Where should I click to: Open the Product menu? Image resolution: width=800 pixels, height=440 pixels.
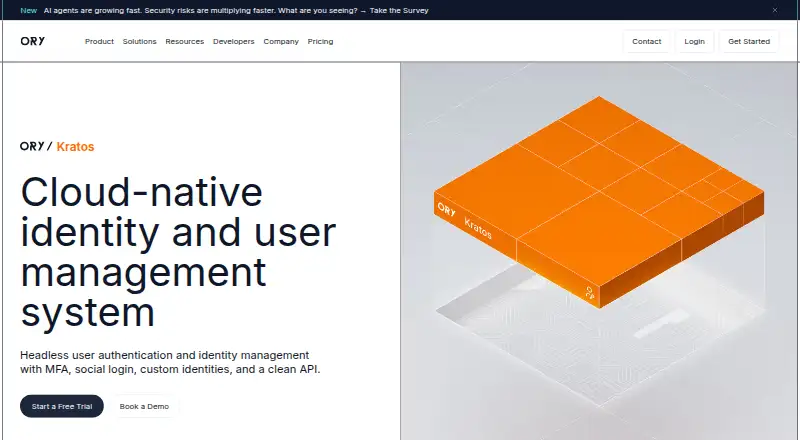click(99, 41)
